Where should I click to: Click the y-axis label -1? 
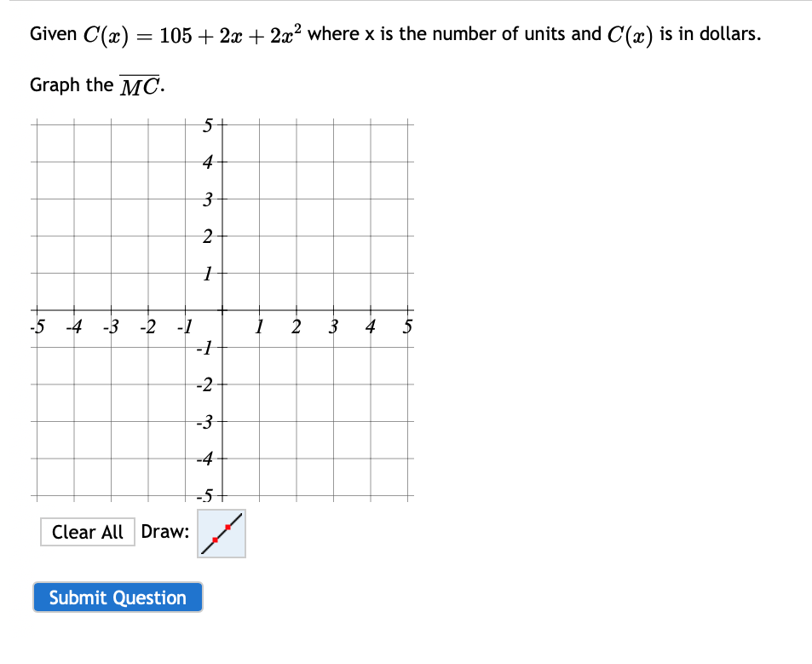[204, 348]
